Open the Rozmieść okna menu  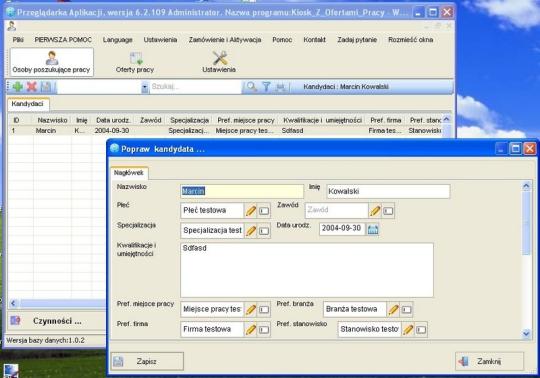(411, 40)
